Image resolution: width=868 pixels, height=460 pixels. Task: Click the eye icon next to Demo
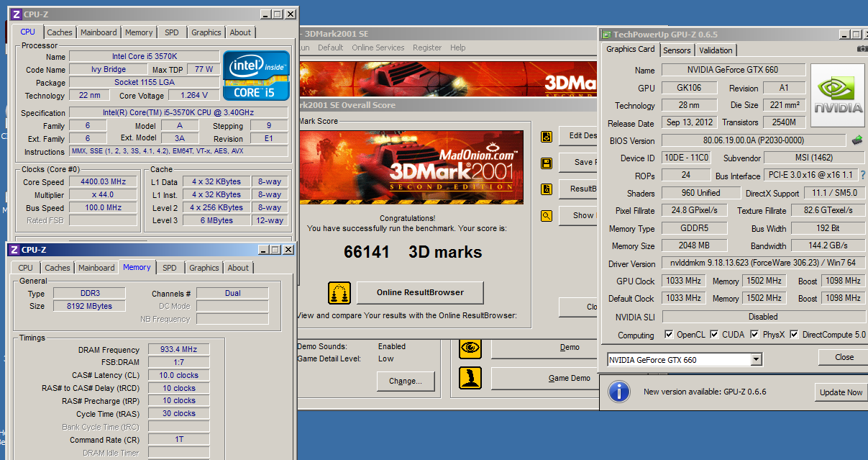470,348
